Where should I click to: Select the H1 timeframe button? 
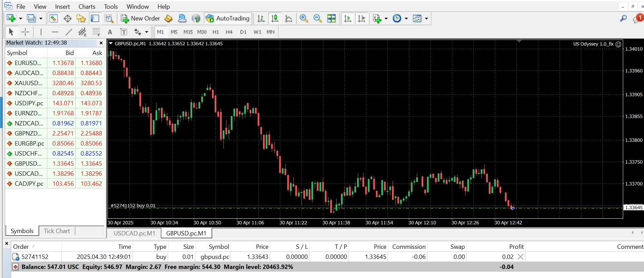coord(216,32)
